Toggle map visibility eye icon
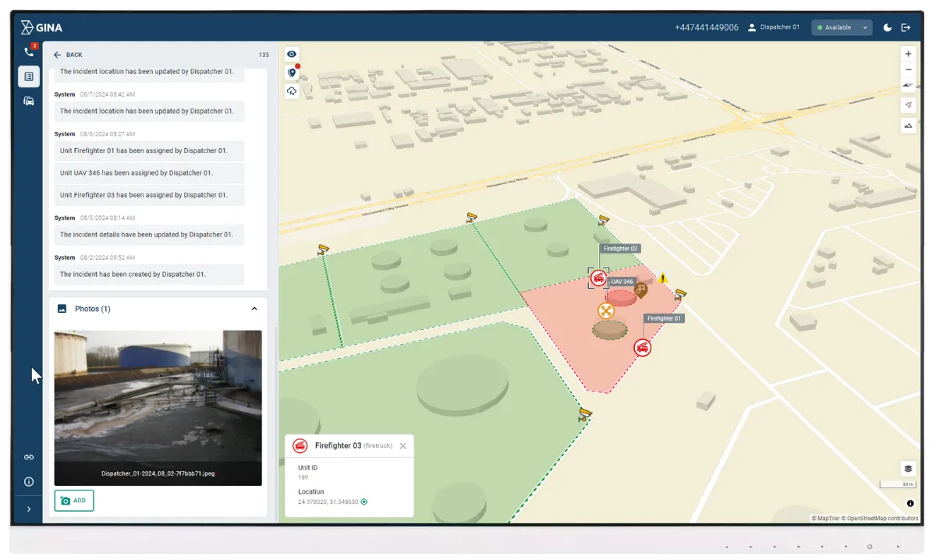The height and width of the screenshot is (560, 936). [x=292, y=54]
